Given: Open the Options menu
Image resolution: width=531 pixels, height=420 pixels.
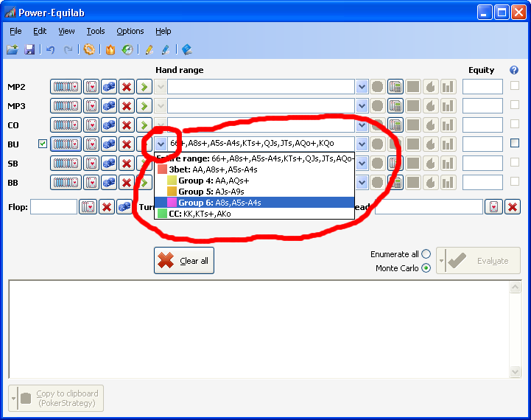Looking at the screenshot, I should 130,31.
